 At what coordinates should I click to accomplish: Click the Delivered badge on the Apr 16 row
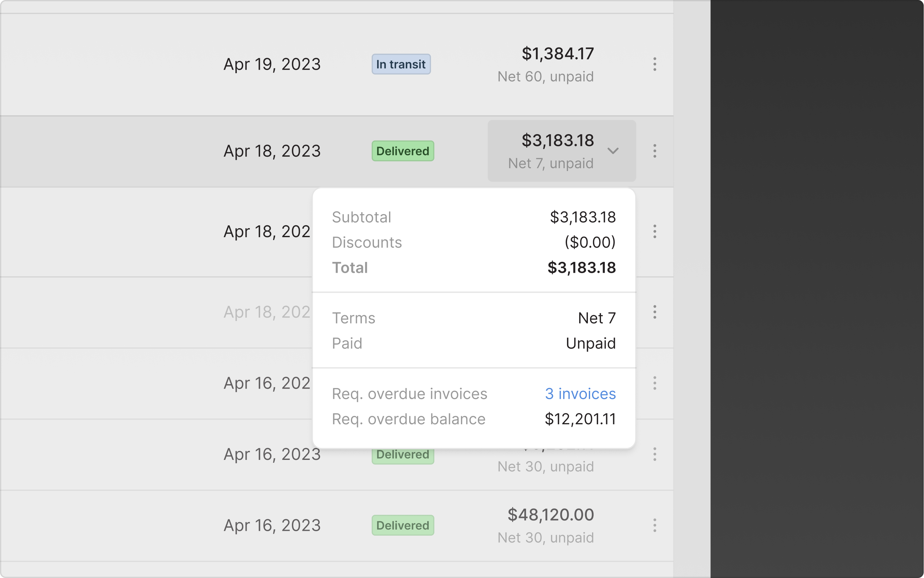pos(403,454)
